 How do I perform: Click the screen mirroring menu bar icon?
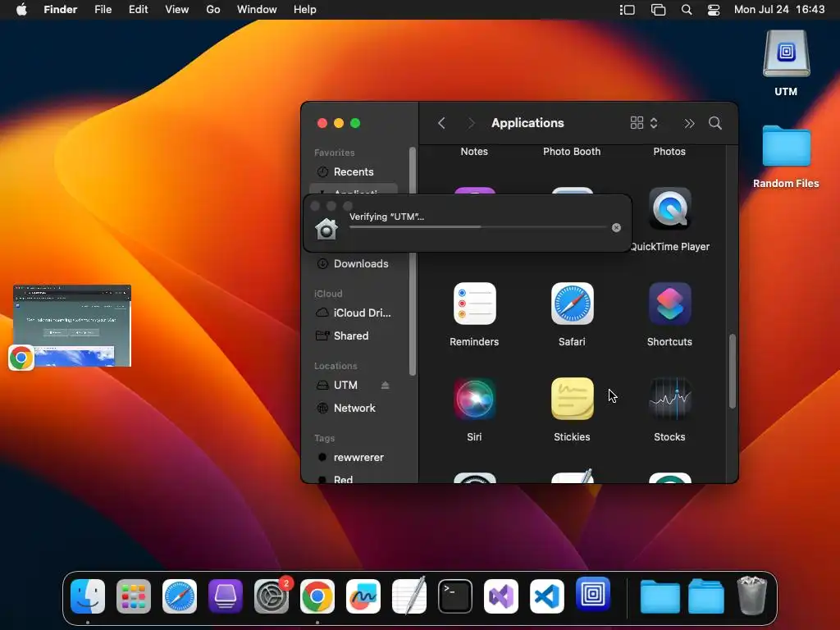[x=658, y=10]
